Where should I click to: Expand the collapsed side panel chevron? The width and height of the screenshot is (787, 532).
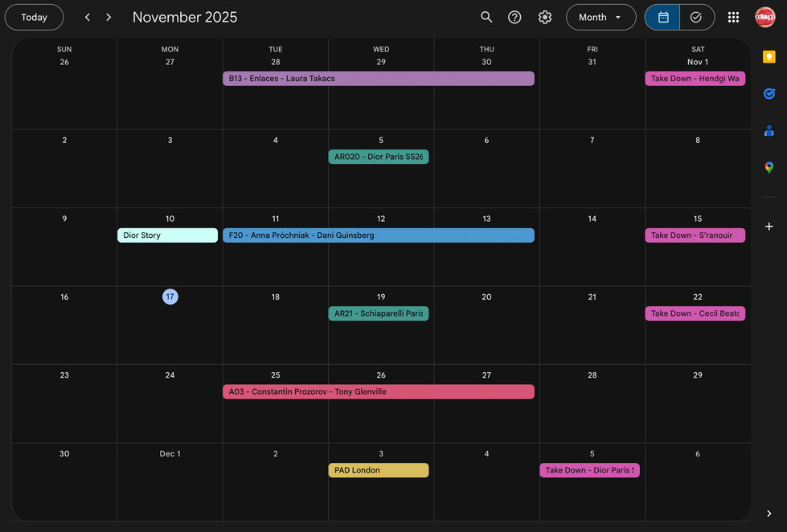pos(769,513)
